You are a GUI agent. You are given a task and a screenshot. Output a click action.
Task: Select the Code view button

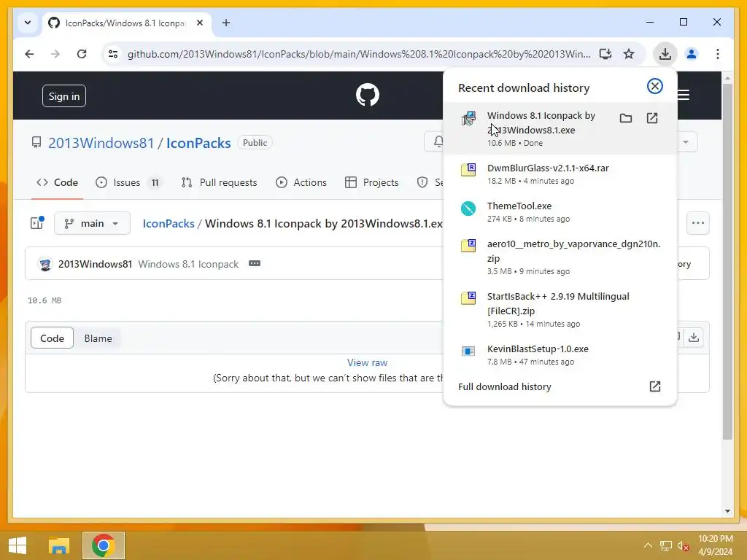click(x=52, y=338)
